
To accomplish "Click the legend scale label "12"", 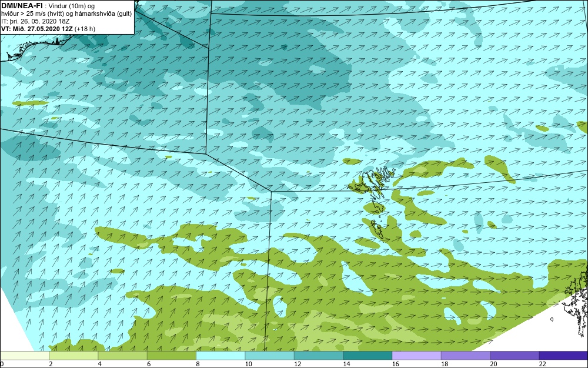I will (x=298, y=364).
